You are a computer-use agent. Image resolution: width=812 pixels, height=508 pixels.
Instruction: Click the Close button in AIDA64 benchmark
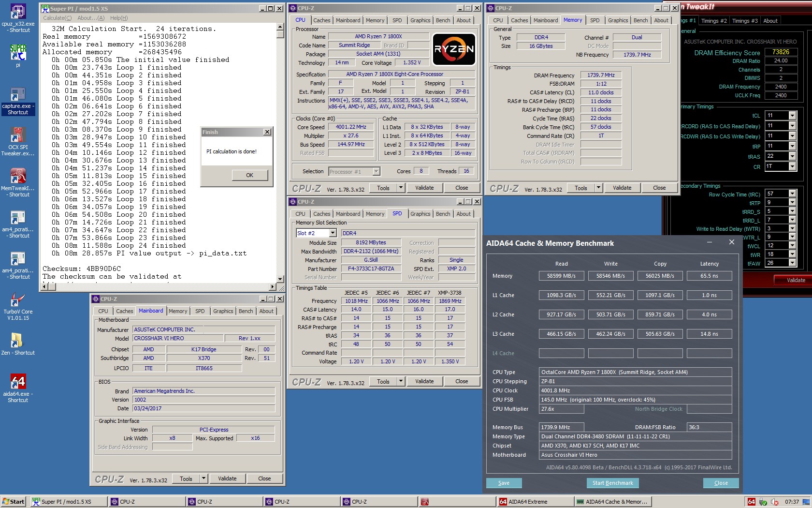[x=721, y=483]
